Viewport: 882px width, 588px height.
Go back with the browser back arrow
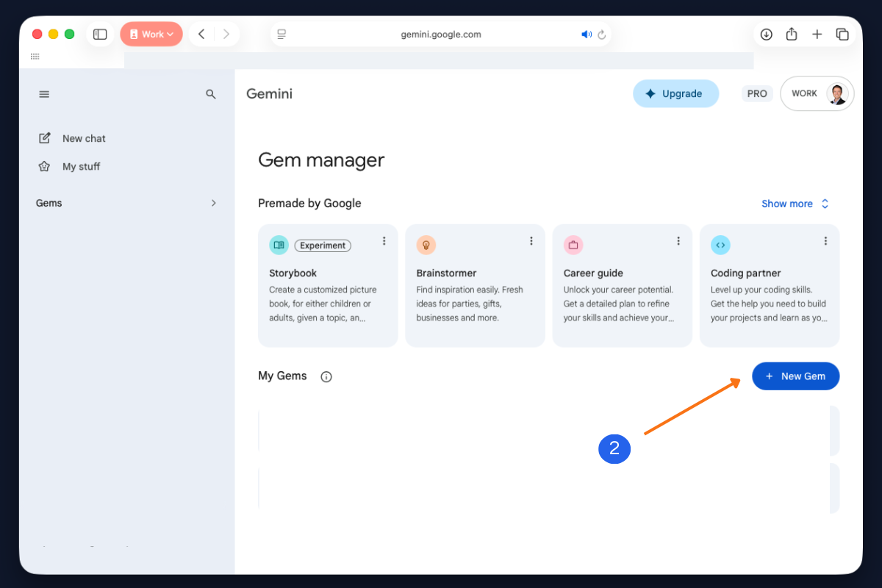pyautogui.click(x=201, y=35)
